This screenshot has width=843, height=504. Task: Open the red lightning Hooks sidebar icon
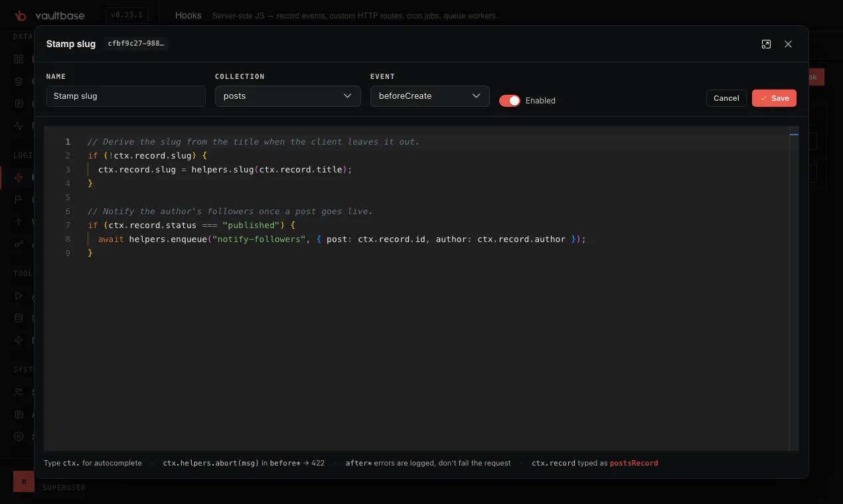(x=19, y=178)
